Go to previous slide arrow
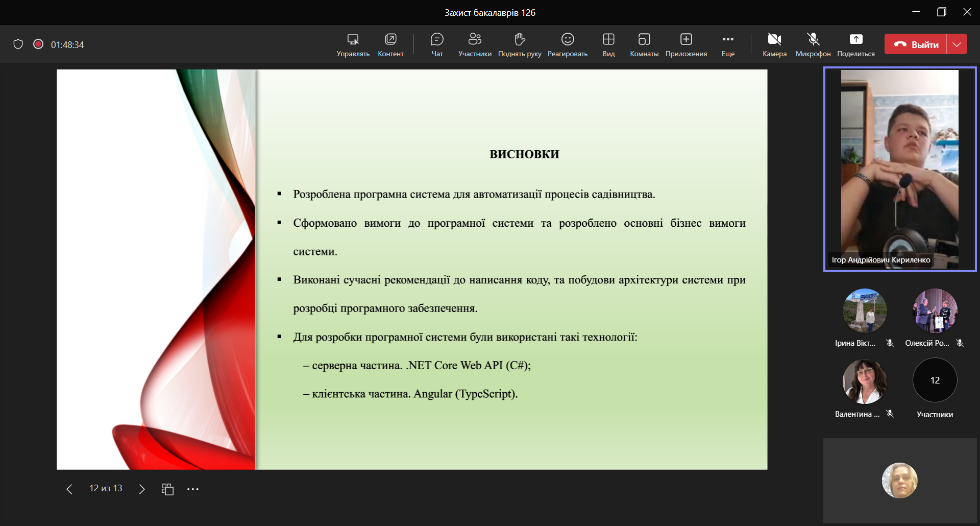This screenshot has height=526, width=980. point(69,489)
